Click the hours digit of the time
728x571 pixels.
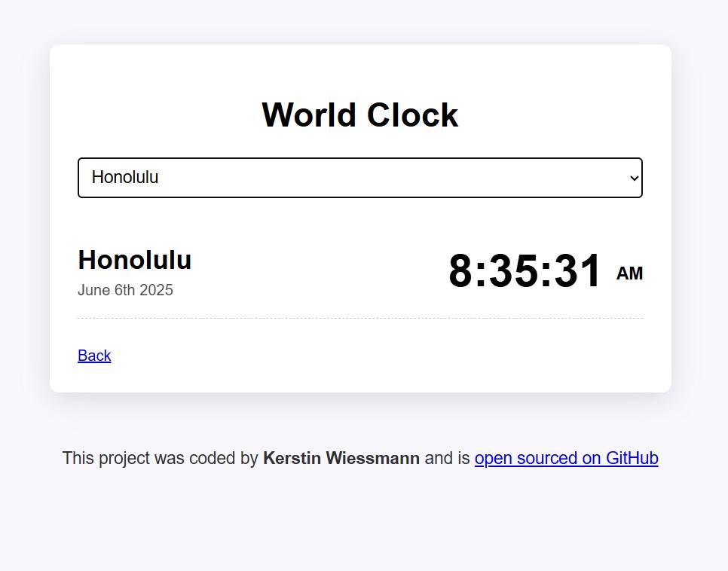tap(460, 271)
